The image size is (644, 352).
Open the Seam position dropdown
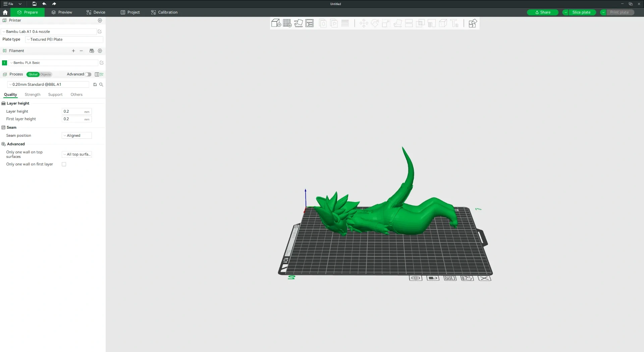click(x=76, y=135)
